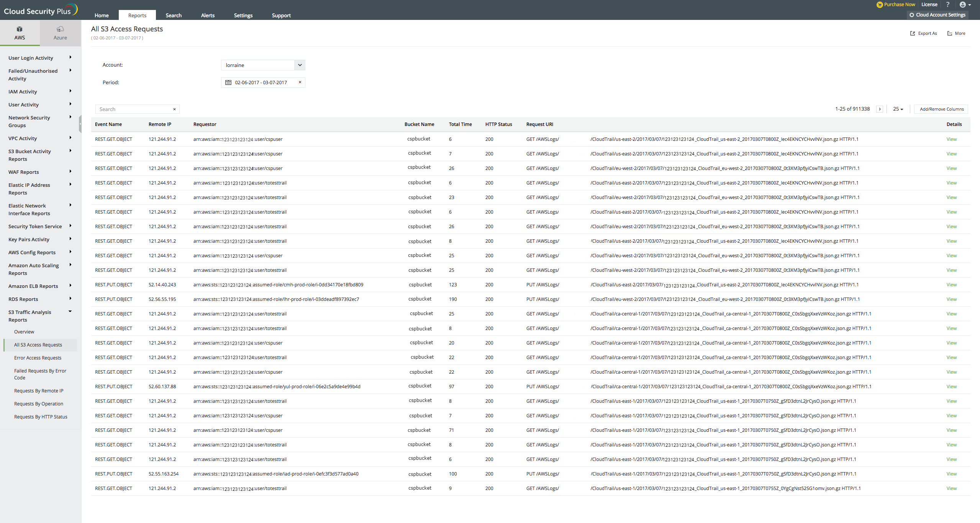Open Error Access Requests report
980x523 pixels.
tap(38, 358)
